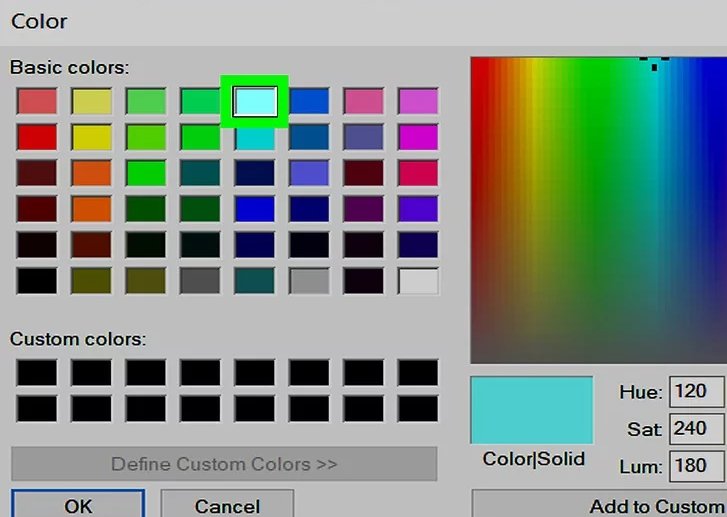Edit the Lum value field
Image resolution: width=727 pixels, height=517 pixels.
click(696, 467)
